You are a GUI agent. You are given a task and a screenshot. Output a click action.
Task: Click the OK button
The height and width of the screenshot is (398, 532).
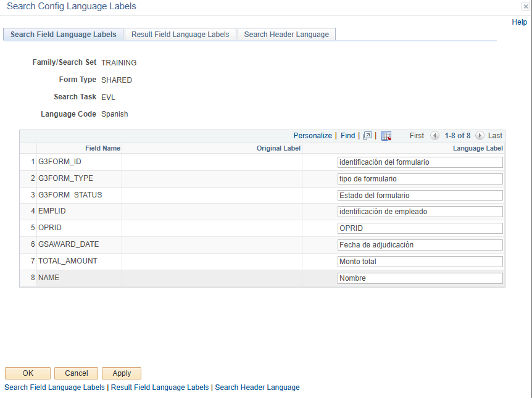coord(27,373)
